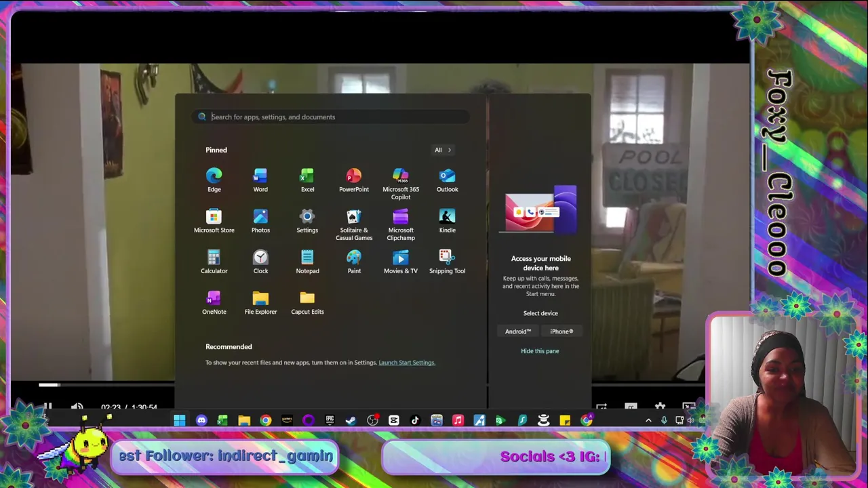The image size is (868, 488).
Task: Show hidden system tray icons chevron
Action: click(648, 420)
